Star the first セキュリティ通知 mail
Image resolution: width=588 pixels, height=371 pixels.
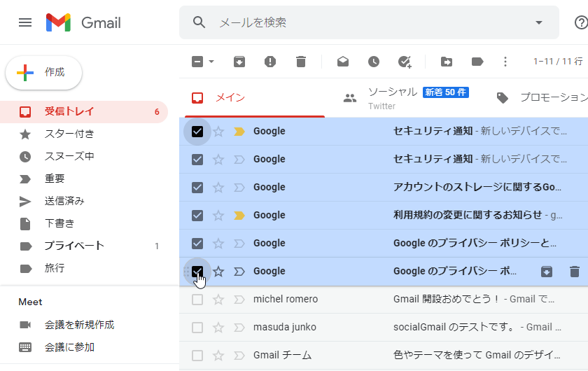pos(218,132)
